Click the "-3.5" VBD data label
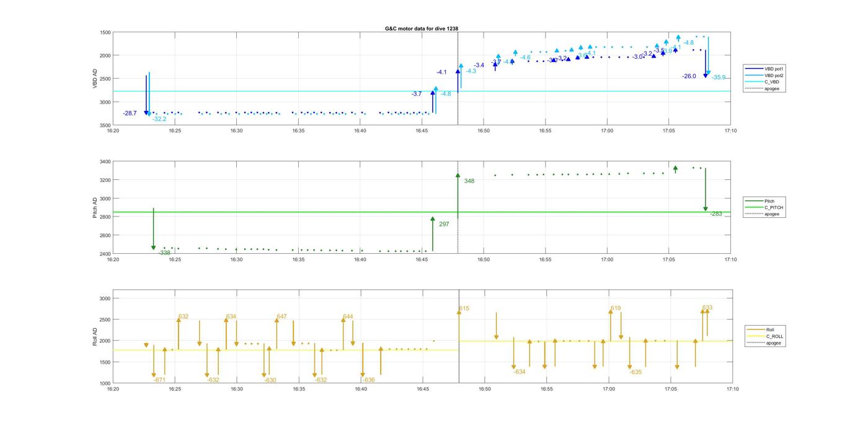Screen dimensions: 868x430 point(658,51)
